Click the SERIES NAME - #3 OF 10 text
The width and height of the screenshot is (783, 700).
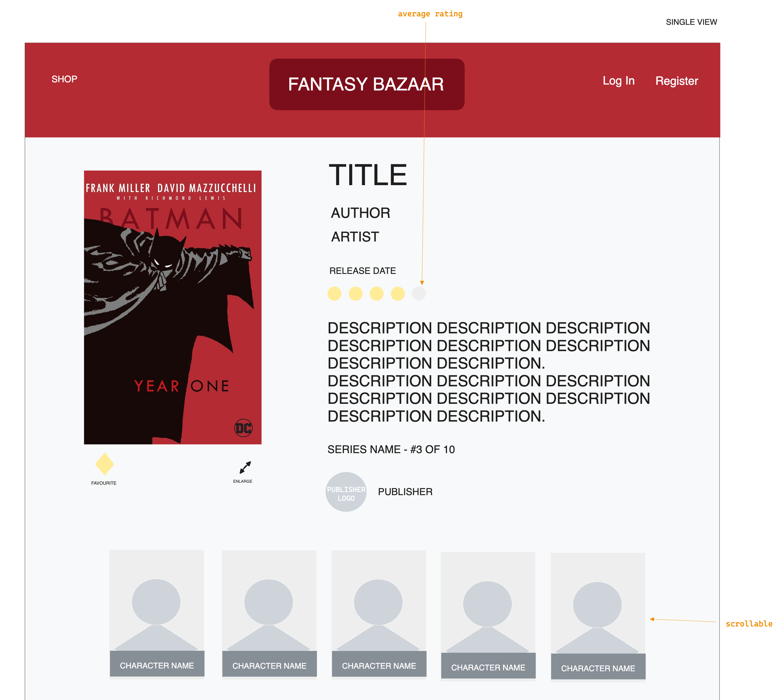pos(391,449)
